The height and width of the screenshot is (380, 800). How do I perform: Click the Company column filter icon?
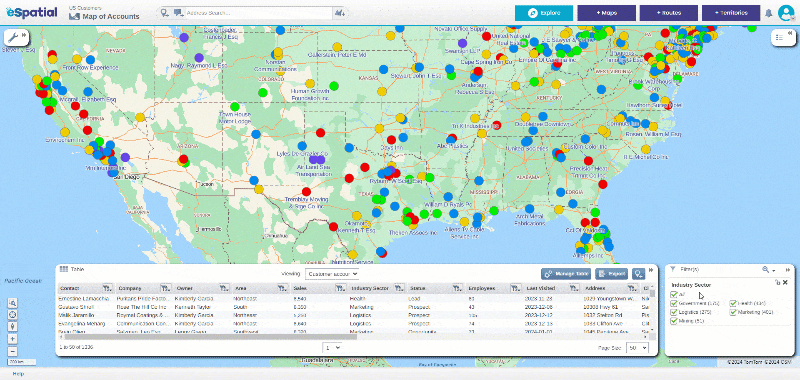[165, 288]
